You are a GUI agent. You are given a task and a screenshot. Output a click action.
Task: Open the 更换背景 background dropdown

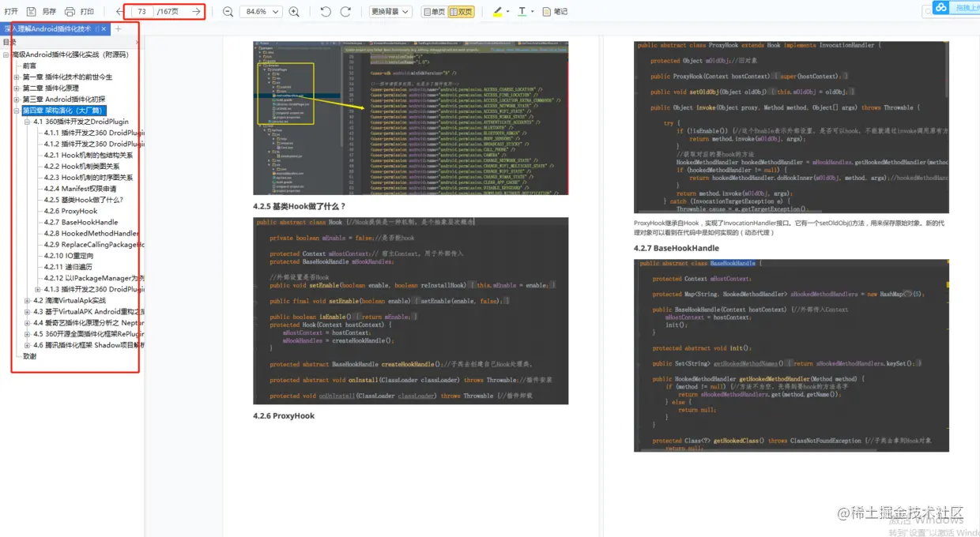pos(390,12)
